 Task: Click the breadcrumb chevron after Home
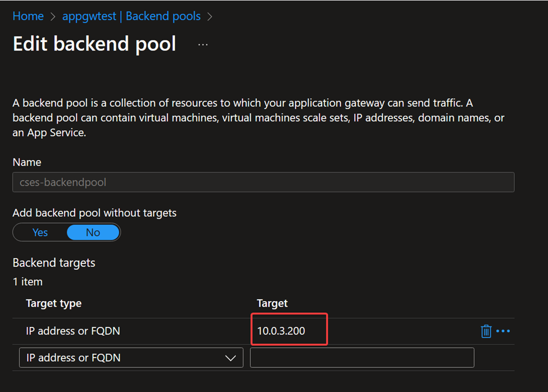point(53,17)
